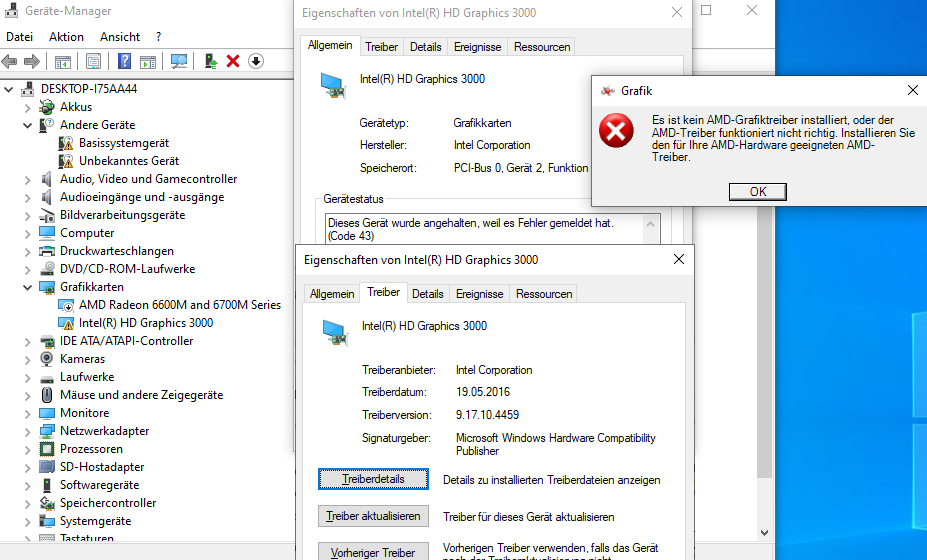Close the Grafik error dialog
927x560 pixels.
pos(913,90)
